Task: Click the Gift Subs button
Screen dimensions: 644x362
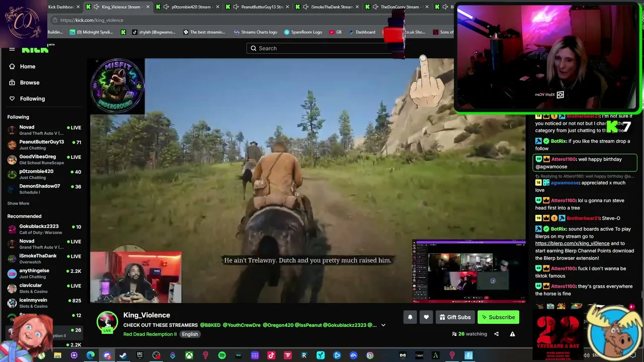Action: (x=455, y=317)
